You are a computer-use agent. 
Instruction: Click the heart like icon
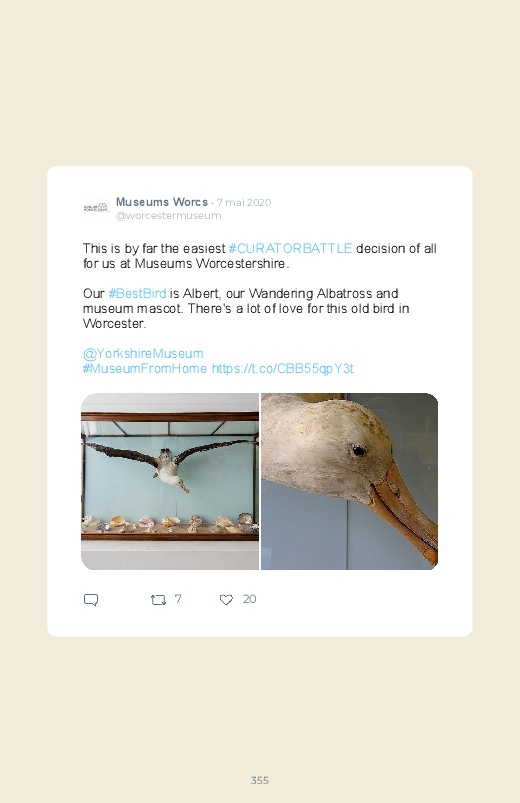226,600
